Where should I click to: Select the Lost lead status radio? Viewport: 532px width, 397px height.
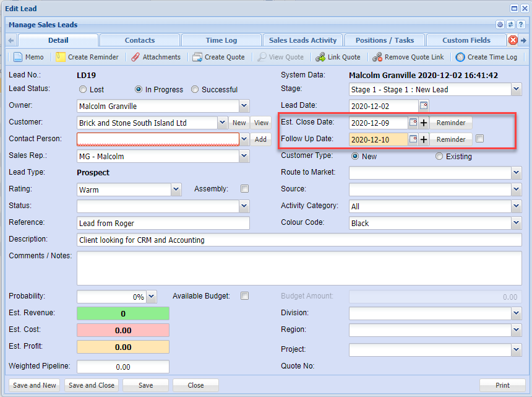pos(82,89)
